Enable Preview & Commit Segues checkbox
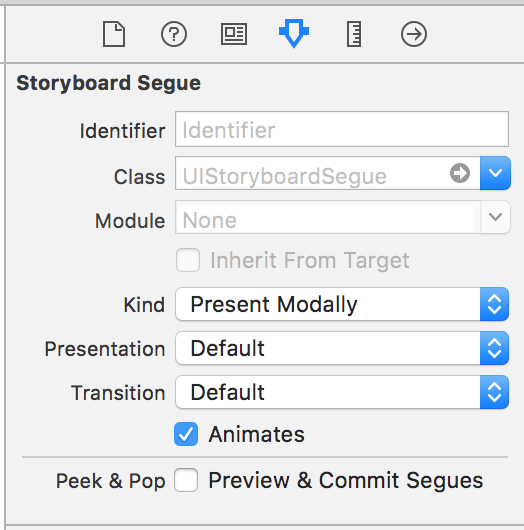This screenshot has width=524, height=530. pyautogui.click(x=186, y=480)
